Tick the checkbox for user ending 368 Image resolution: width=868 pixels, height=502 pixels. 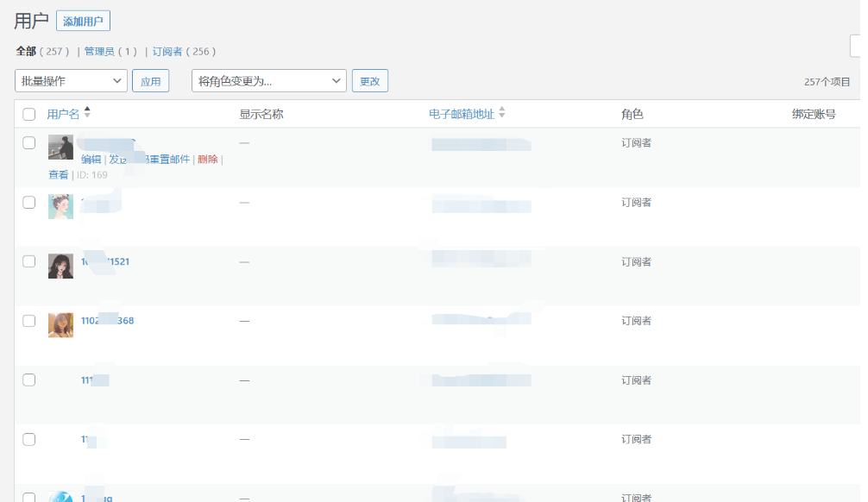coord(29,321)
